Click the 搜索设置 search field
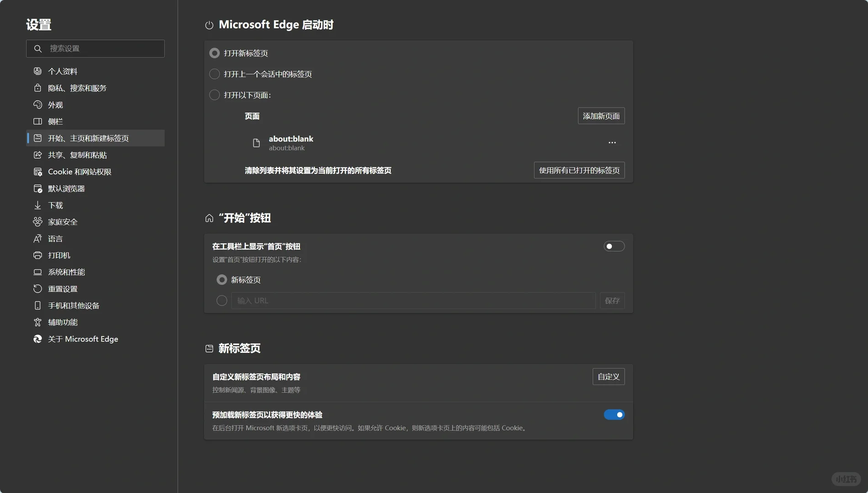Viewport: 868px width, 493px height. click(101, 48)
